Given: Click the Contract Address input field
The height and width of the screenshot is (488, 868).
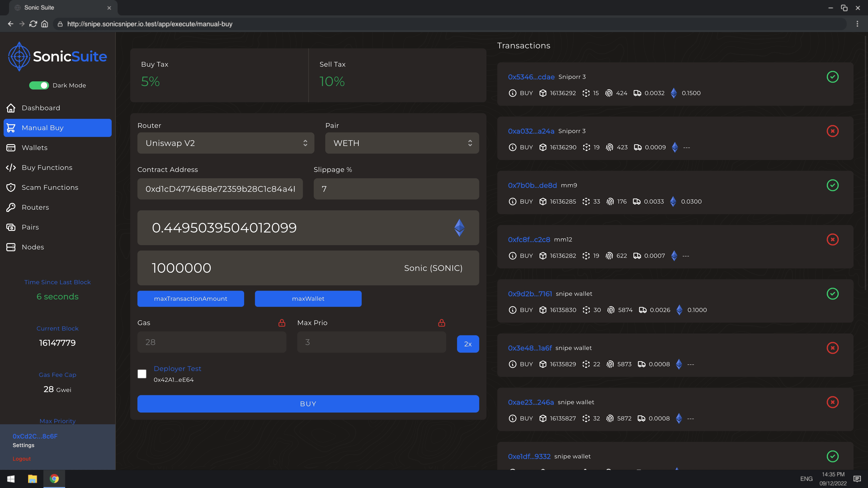Looking at the screenshot, I should (220, 189).
